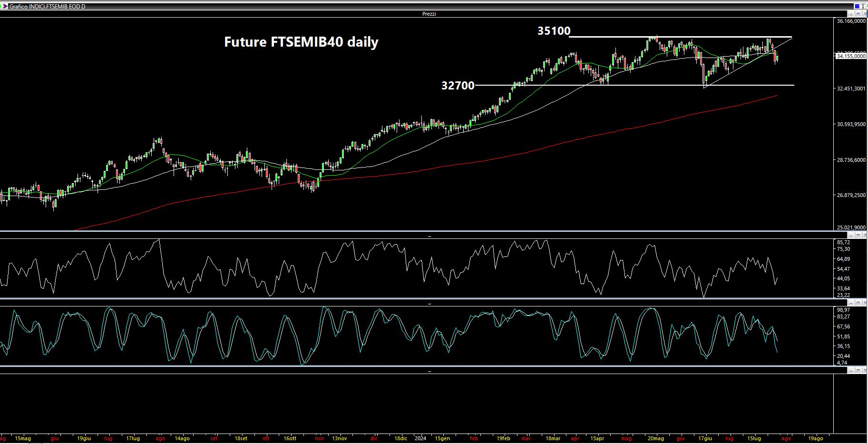Click the 51,85 stochastic scale value
The width and height of the screenshot is (868, 444).
click(x=843, y=336)
